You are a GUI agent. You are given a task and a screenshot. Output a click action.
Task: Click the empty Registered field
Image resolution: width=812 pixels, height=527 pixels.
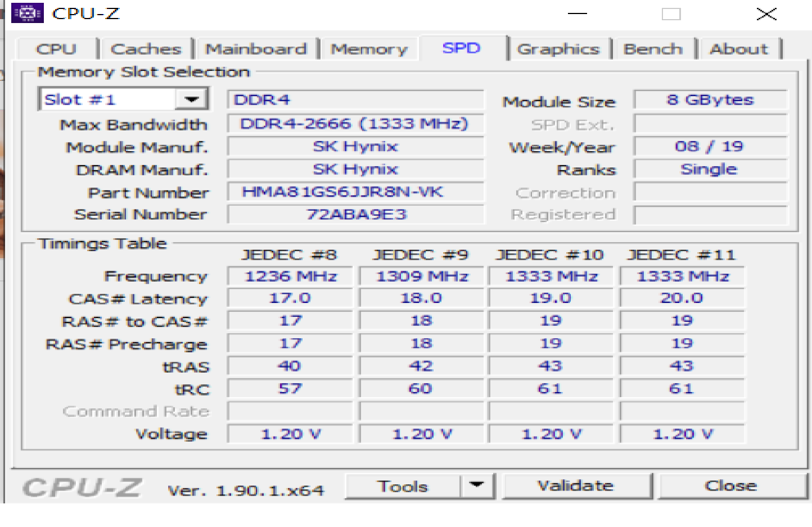tap(710, 215)
